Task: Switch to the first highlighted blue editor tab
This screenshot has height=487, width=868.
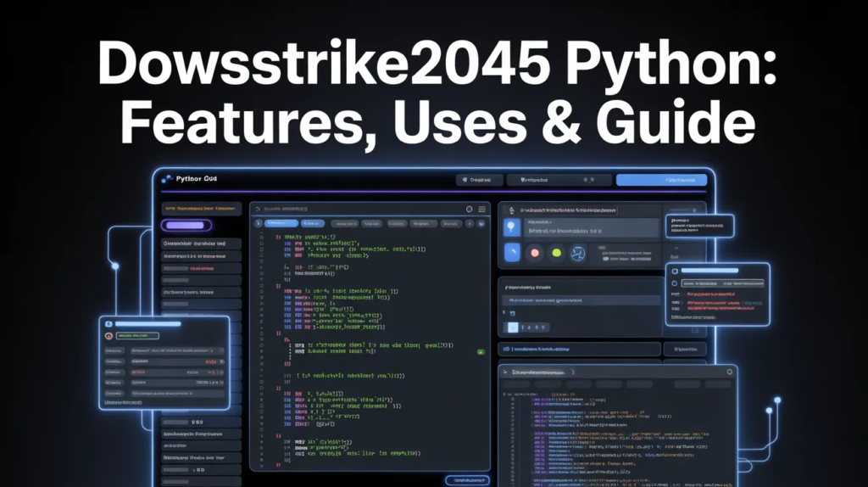Action: pos(281,223)
